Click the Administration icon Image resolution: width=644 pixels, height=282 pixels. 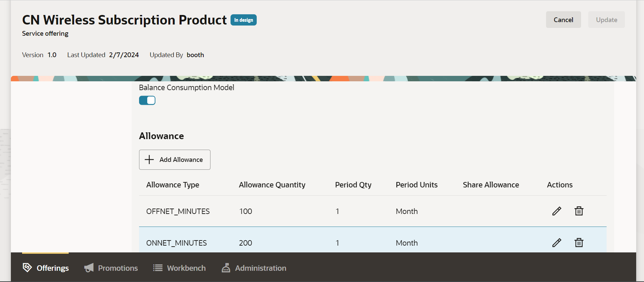tap(226, 268)
